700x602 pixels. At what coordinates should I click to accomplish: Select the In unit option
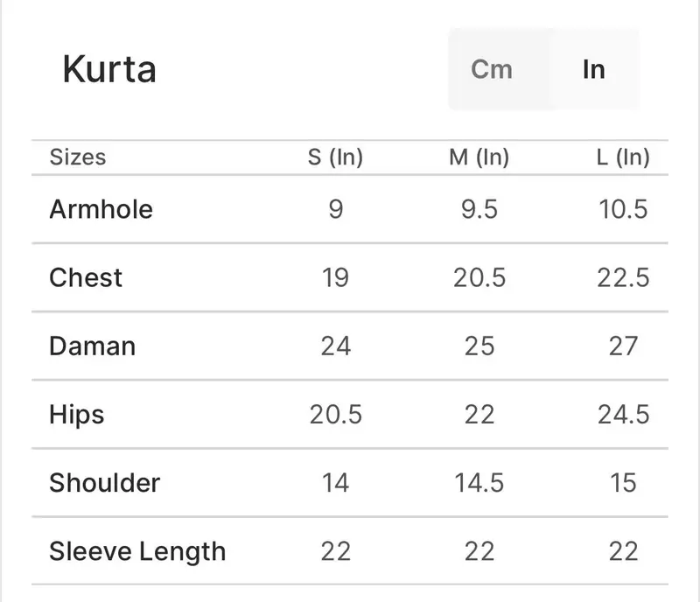click(x=593, y=69)
